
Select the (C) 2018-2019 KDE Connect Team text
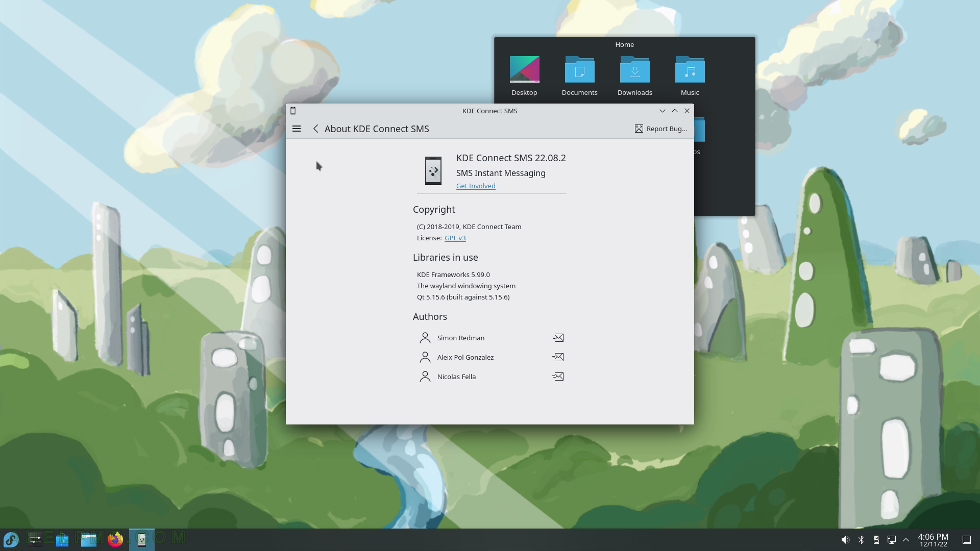pos(469,227)
